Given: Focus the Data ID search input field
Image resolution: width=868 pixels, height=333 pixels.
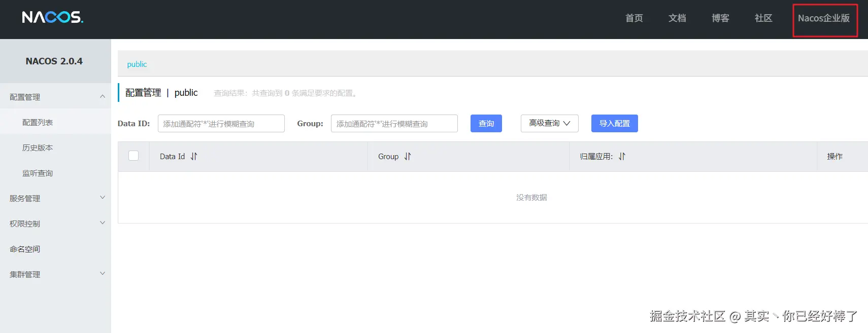Looking at the screenshot, I should click(221, 124).
